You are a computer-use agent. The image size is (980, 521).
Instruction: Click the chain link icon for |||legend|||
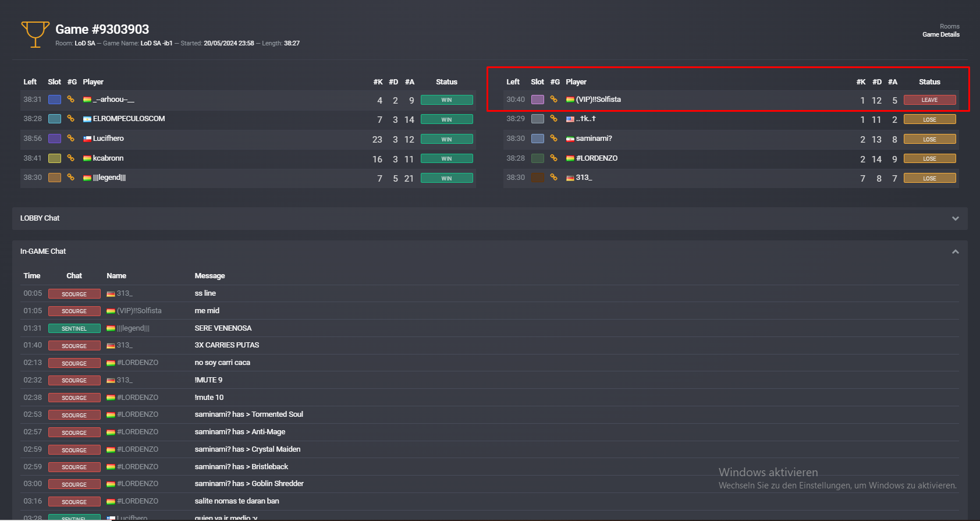point(70,178)
